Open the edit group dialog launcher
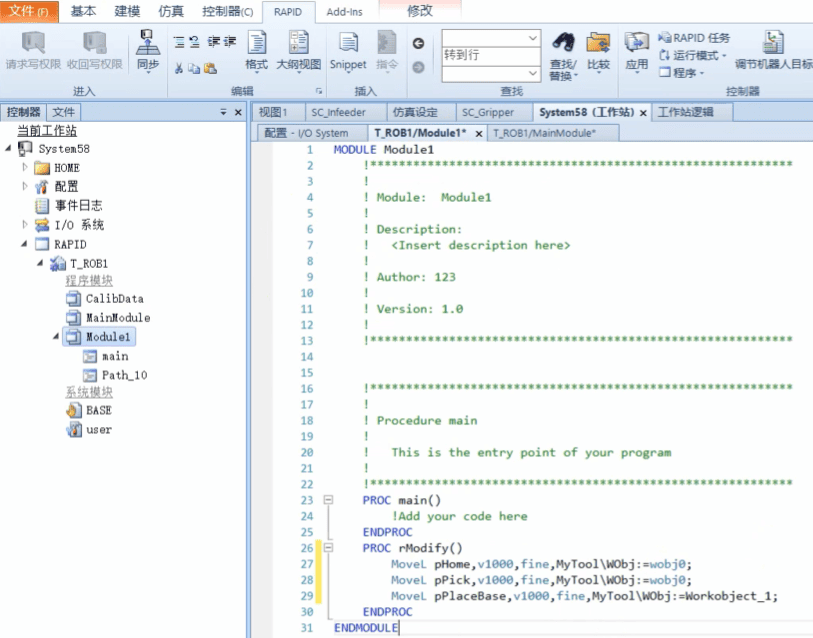 coord(319,91)
